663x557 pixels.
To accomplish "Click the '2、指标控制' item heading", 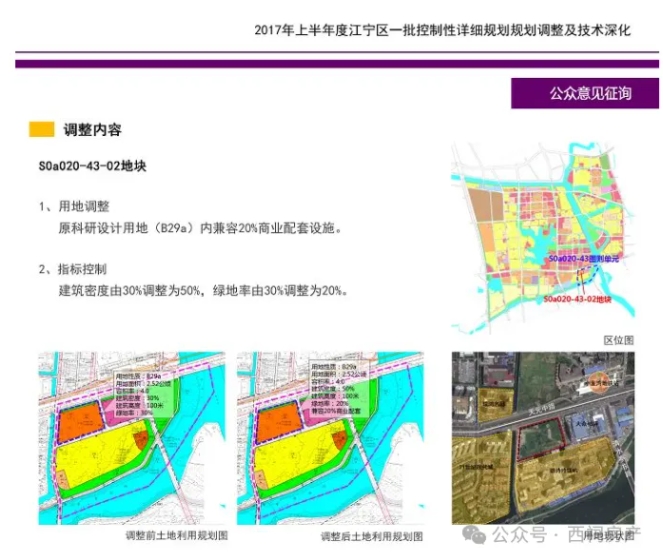I will 75,269.
